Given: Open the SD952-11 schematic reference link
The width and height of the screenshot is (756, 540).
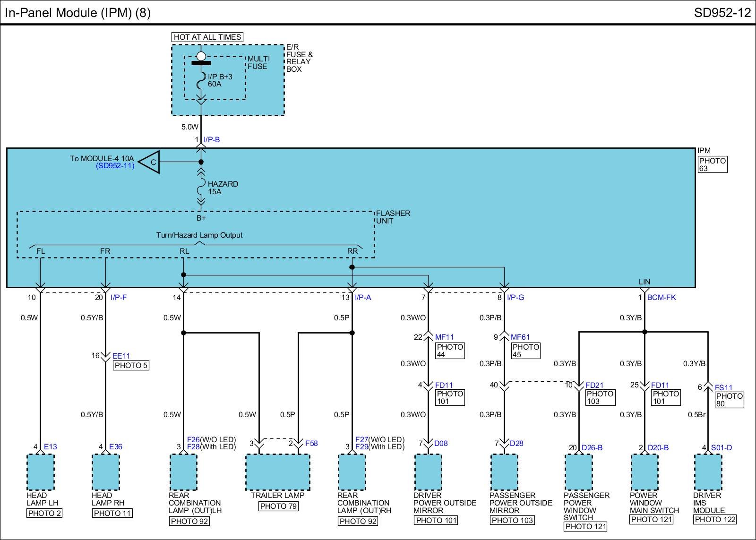Looking at the screenshot, I should point(115,166).
